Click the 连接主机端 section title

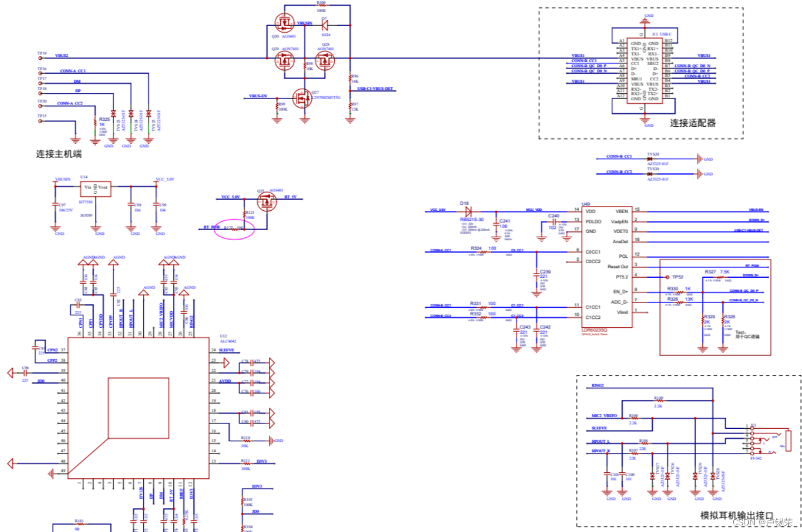(59, 154)
